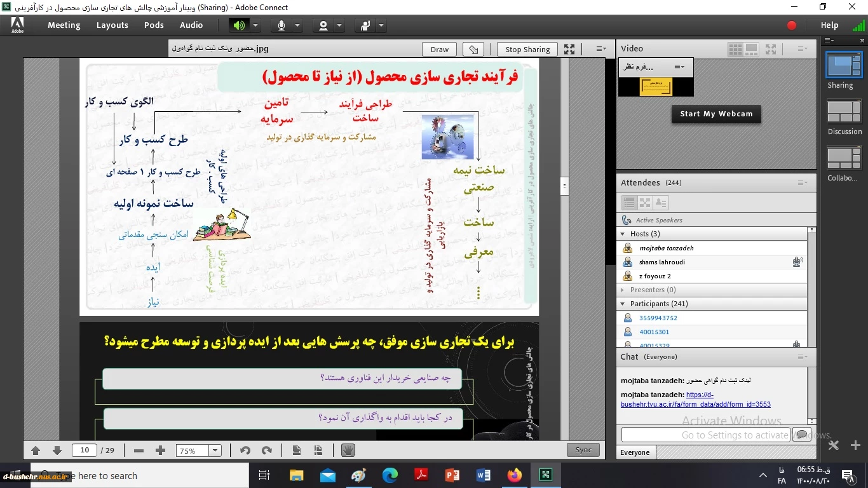Rotate document clockwise
Screen dimensions: 868x488
(x=267, y=451)
